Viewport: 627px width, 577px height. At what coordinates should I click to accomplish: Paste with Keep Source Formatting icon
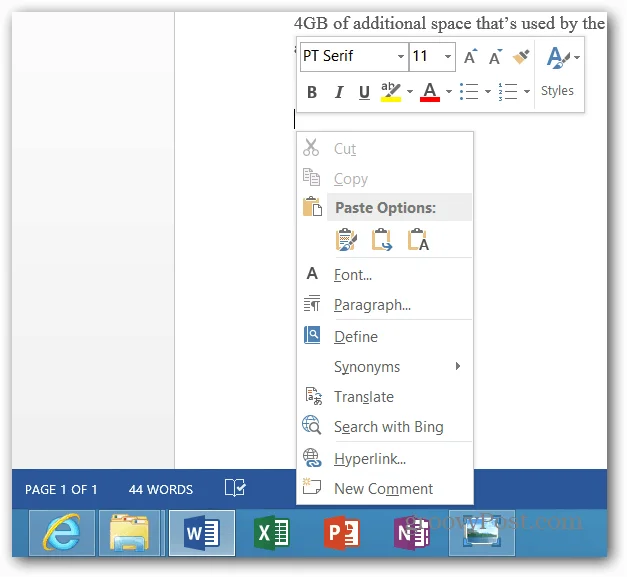pyautogui.click(x=346, y=240)
